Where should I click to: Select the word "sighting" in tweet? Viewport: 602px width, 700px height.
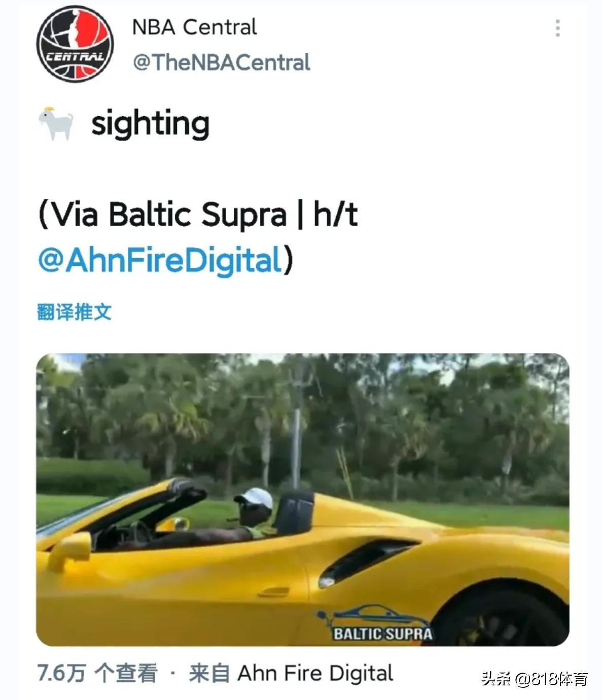150,124
